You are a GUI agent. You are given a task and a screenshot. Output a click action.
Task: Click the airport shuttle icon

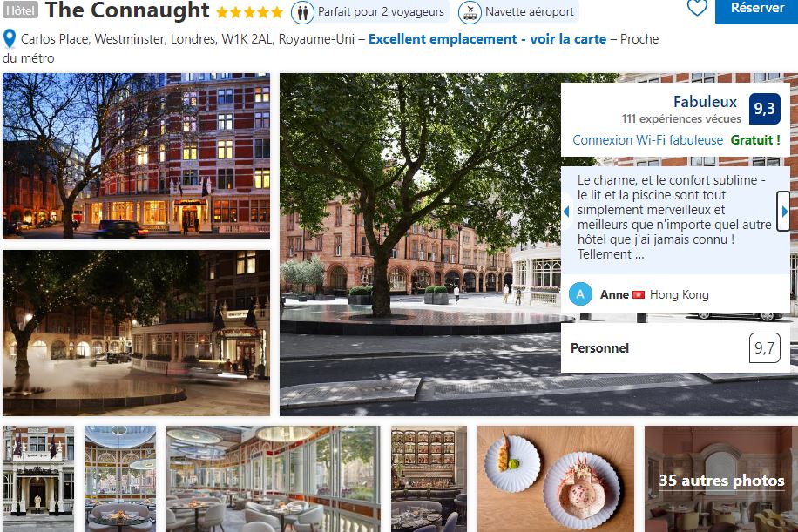[x=470, y=12]
